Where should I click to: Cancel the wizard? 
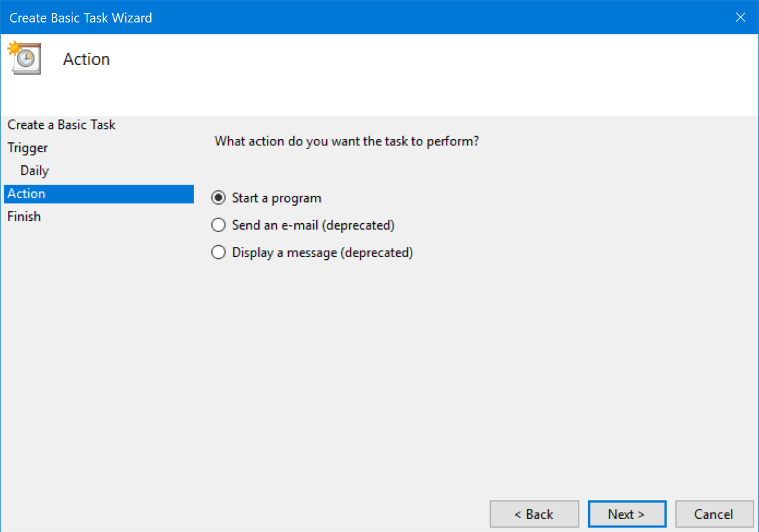(713, 514)
